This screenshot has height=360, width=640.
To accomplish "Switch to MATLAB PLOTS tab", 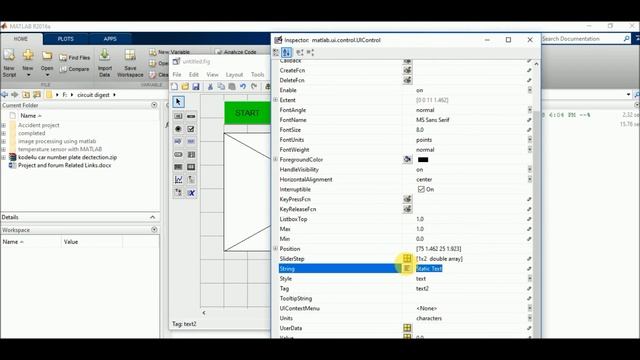I will pos(65,39).
